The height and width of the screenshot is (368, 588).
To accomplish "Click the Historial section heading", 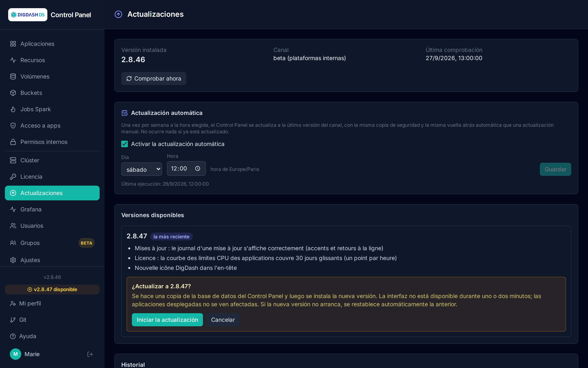I will [x=133, y=365].
